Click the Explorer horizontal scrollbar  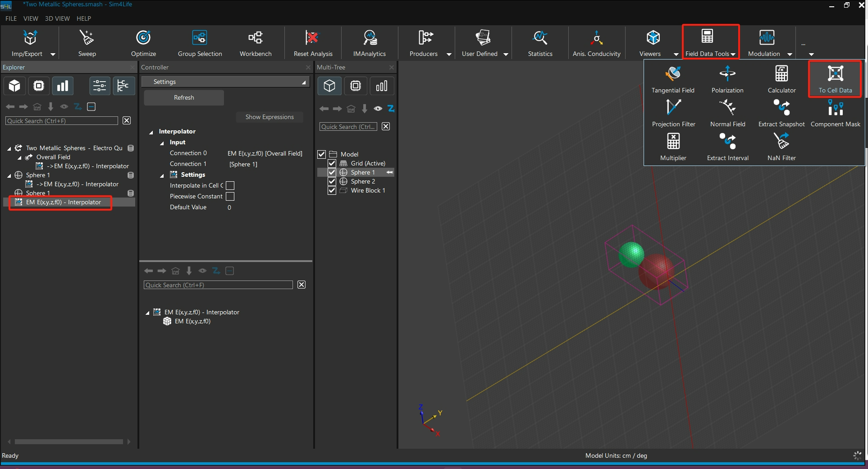[x=69, y=441]
